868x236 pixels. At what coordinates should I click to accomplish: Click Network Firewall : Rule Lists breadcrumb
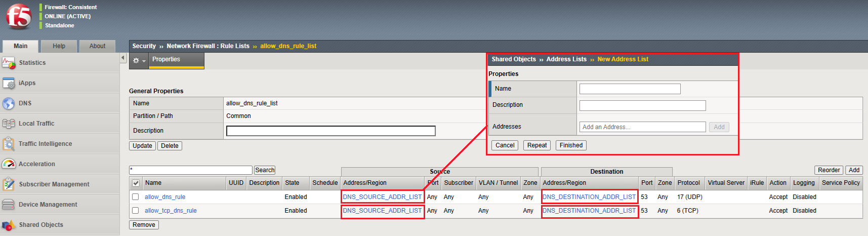[x=208, y=46]
